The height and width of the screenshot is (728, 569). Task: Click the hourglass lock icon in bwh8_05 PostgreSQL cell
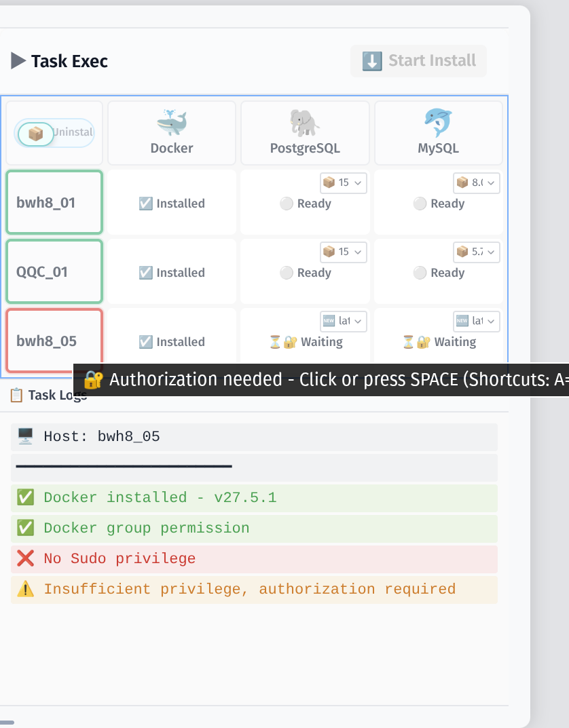282,342
